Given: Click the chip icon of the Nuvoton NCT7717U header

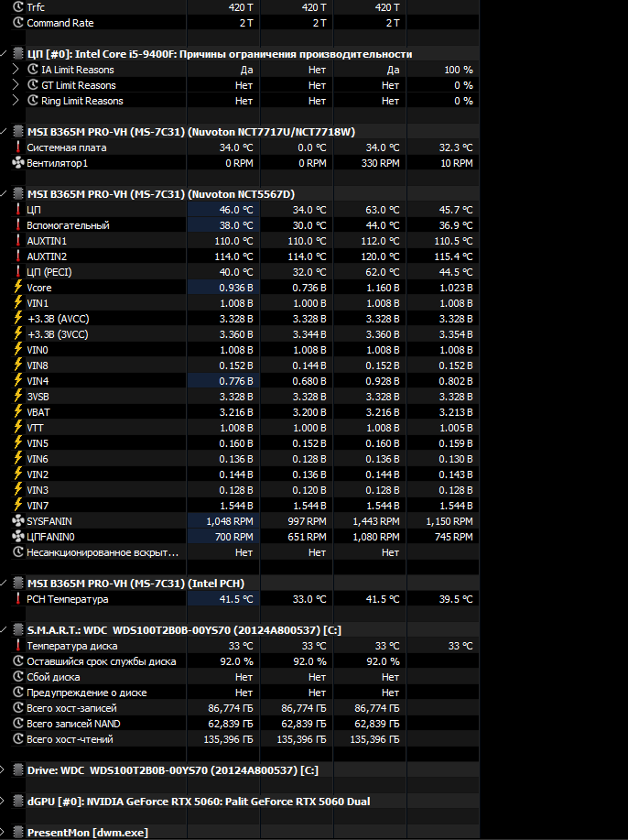Looking at the screenshot, I should point(18,132).
